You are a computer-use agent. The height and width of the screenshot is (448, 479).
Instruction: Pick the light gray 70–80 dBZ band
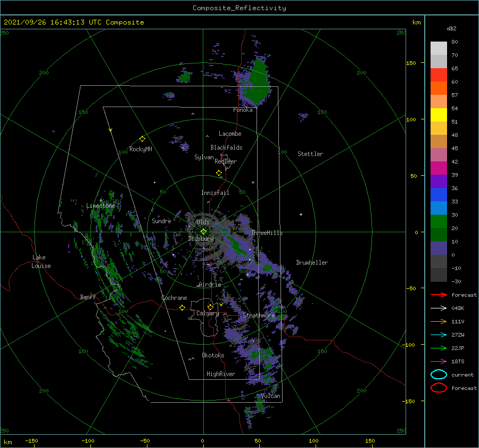coord(439,48)
